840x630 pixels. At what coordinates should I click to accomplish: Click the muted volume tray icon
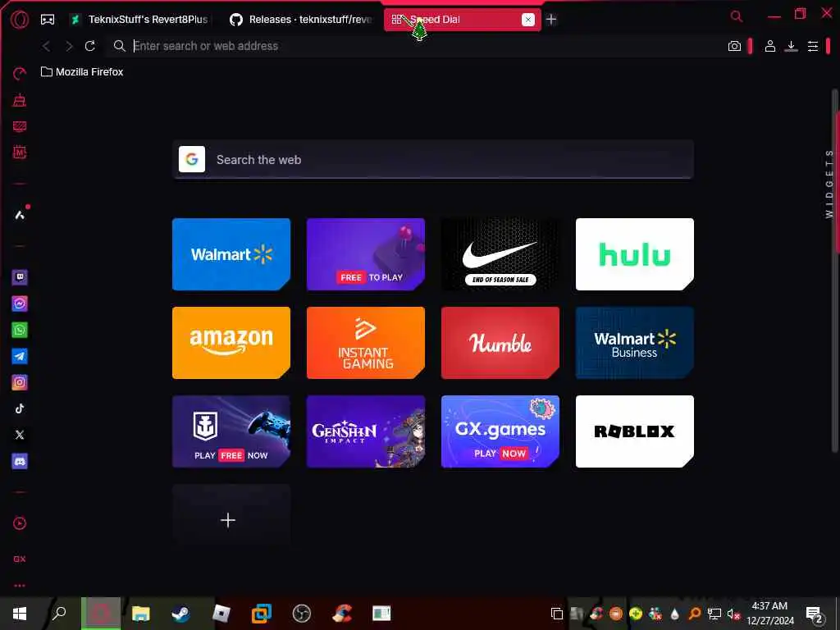733,614
